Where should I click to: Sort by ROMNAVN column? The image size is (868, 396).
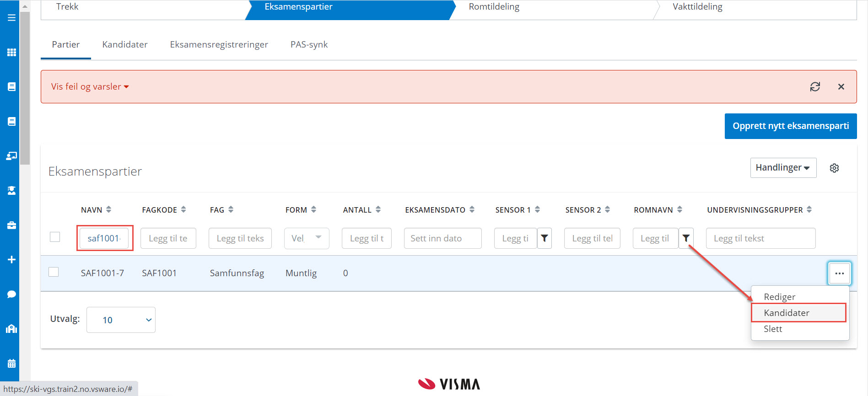click(679, 209)
